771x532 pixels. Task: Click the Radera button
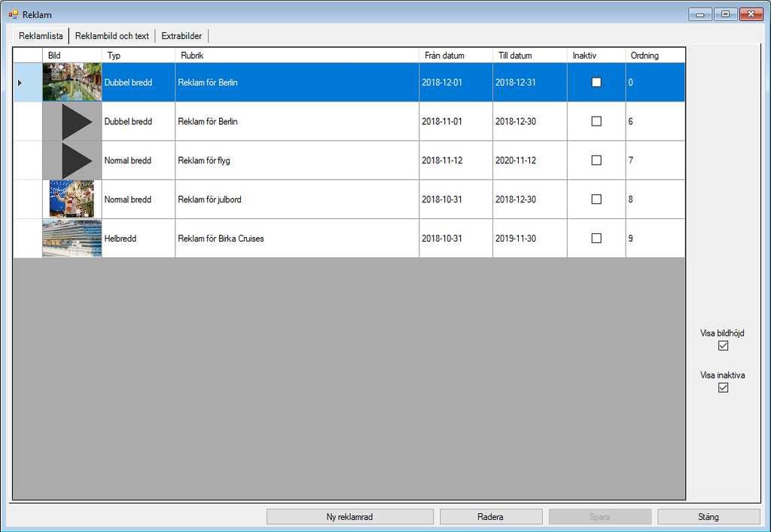[x=490, y=517]
